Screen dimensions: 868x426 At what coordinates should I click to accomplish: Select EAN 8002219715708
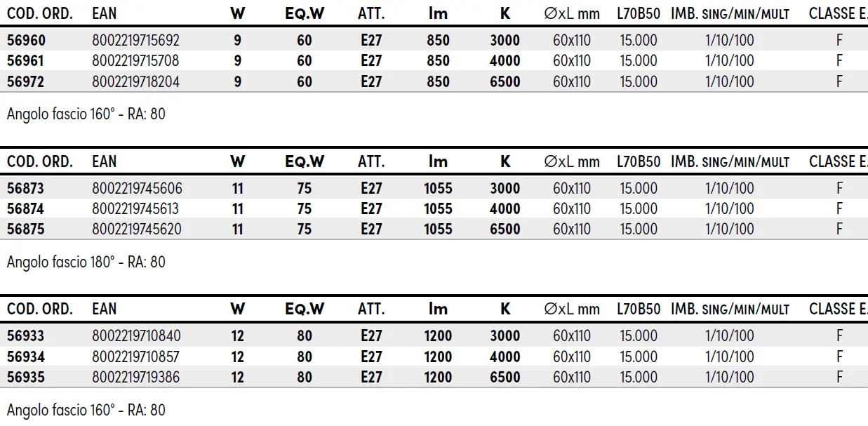click(x=135, y=61)
